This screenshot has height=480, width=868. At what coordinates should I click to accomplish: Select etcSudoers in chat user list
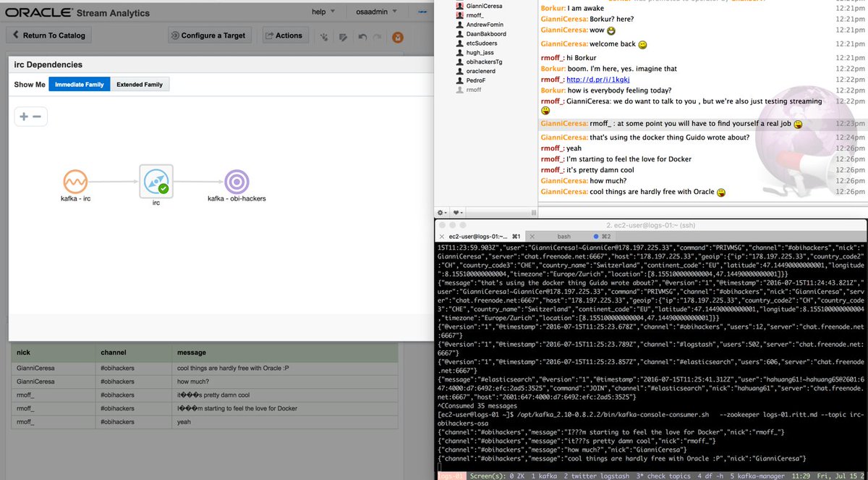pos(478,43)
